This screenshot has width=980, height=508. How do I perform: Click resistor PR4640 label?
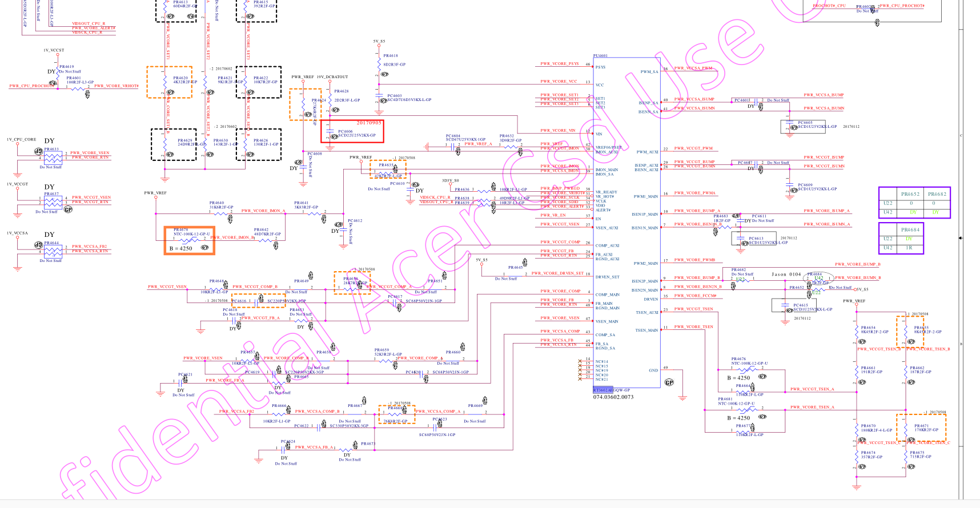coord(216,203)
